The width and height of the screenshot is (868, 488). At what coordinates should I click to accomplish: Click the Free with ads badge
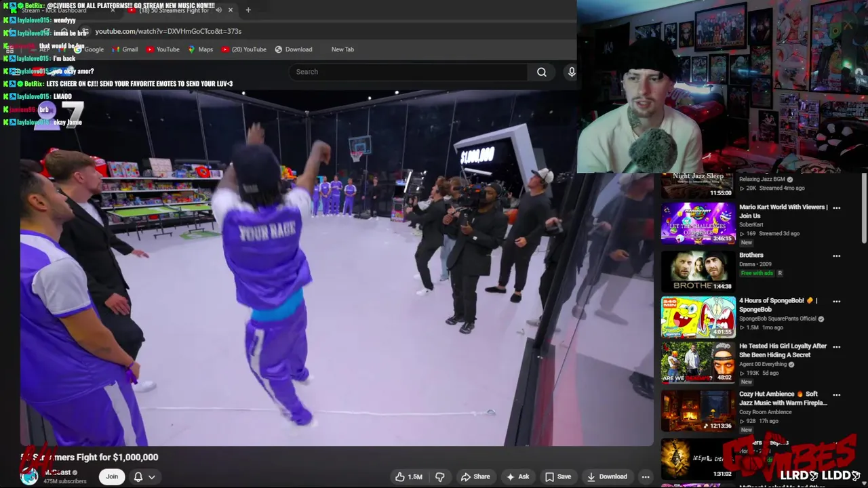tap(757, 273)
